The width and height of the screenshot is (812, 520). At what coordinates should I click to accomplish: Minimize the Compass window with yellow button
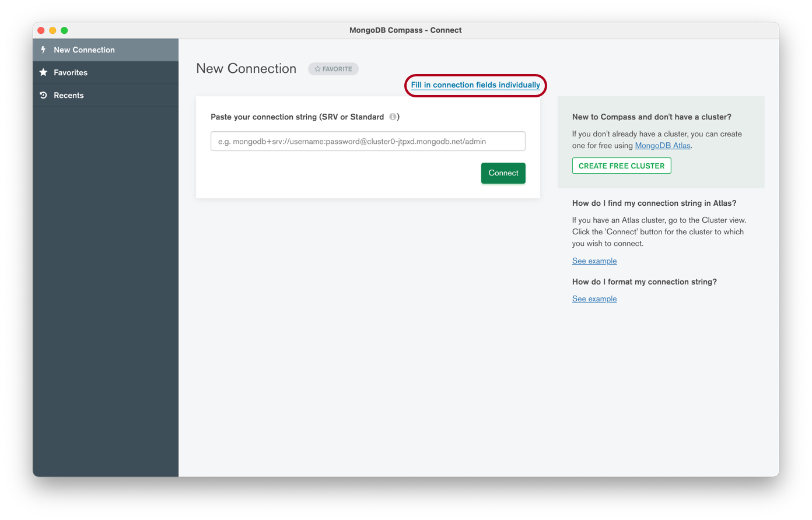(x=52, y=30)
